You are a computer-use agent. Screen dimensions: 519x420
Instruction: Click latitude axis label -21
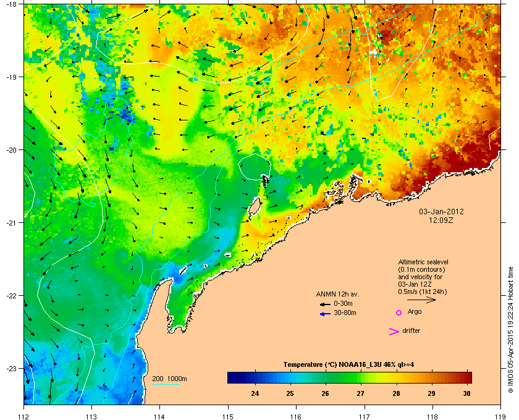(11, 222)
